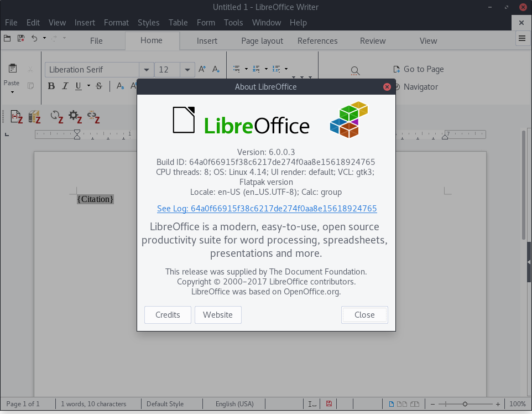This screenshot has width=532, height=414.
Task: Click the Credits button
Action: (168, 315)
